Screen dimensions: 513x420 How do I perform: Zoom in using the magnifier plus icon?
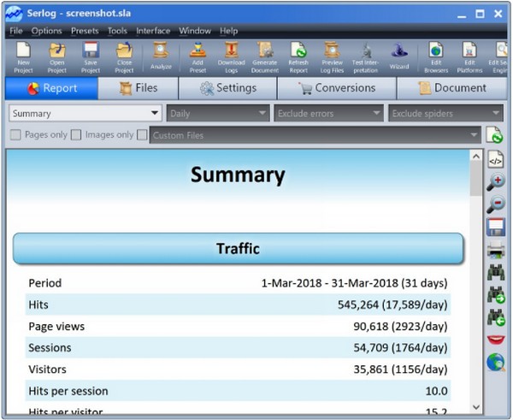[495, 181]
